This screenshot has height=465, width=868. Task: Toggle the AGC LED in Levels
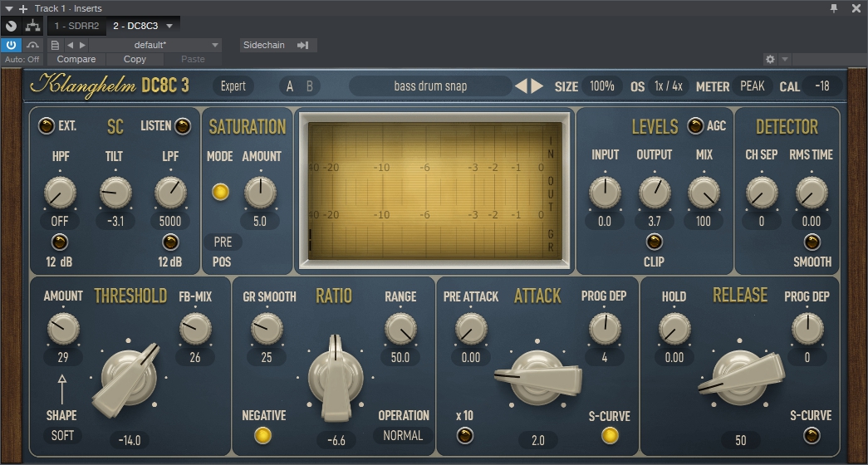(695, 125)
